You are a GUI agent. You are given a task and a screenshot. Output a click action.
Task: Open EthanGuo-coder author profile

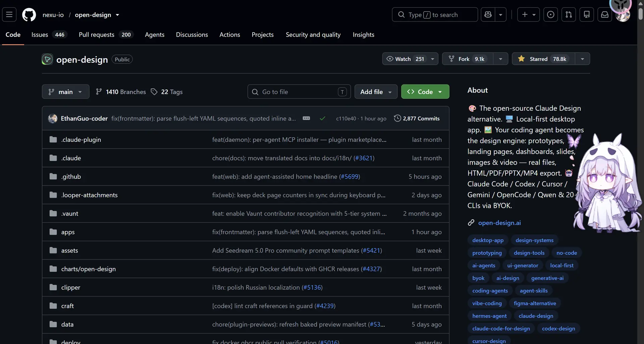pos(84,118)
